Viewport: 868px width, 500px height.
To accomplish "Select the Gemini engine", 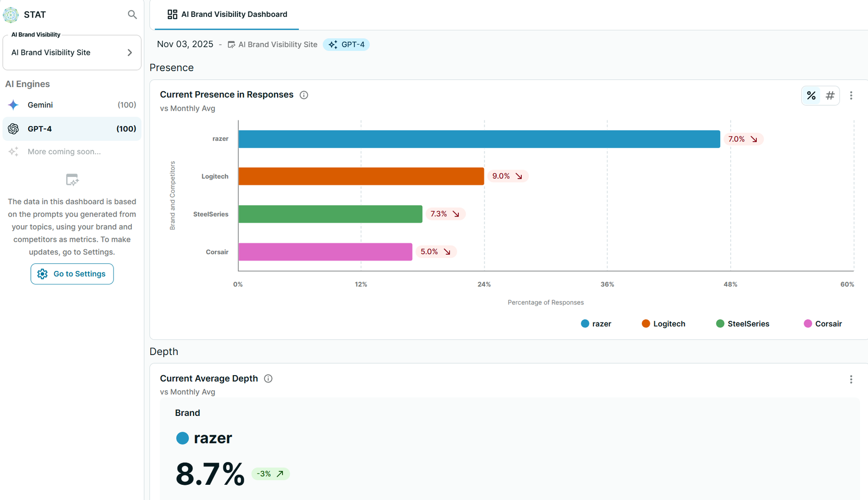I will [x=72, y=105].
